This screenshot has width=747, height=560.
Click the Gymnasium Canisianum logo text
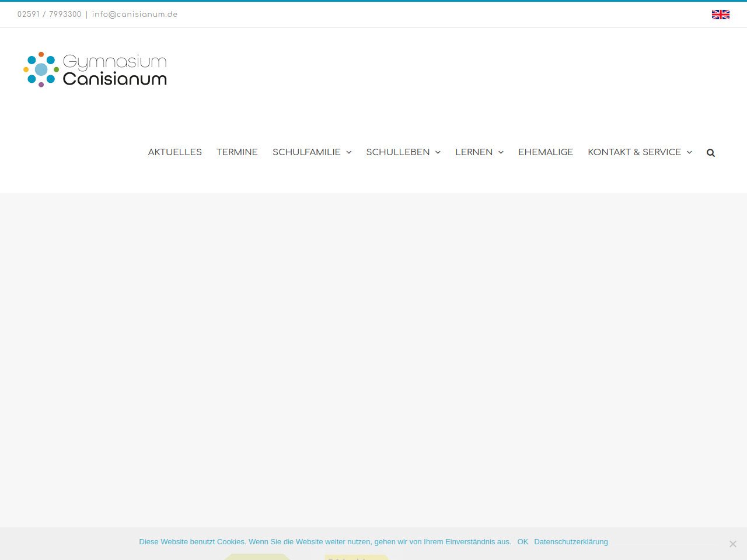[x=114, y=70]
